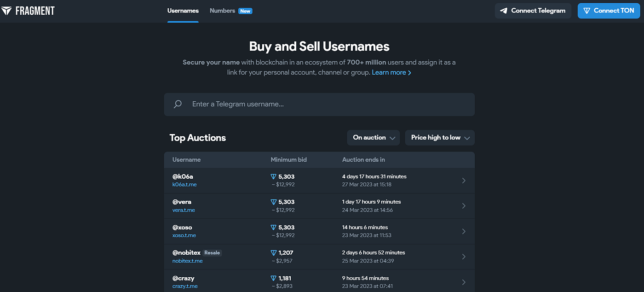This screenshot has width=644, height=292.
Task: Click the Fragment logo icon
Action: 6,11
